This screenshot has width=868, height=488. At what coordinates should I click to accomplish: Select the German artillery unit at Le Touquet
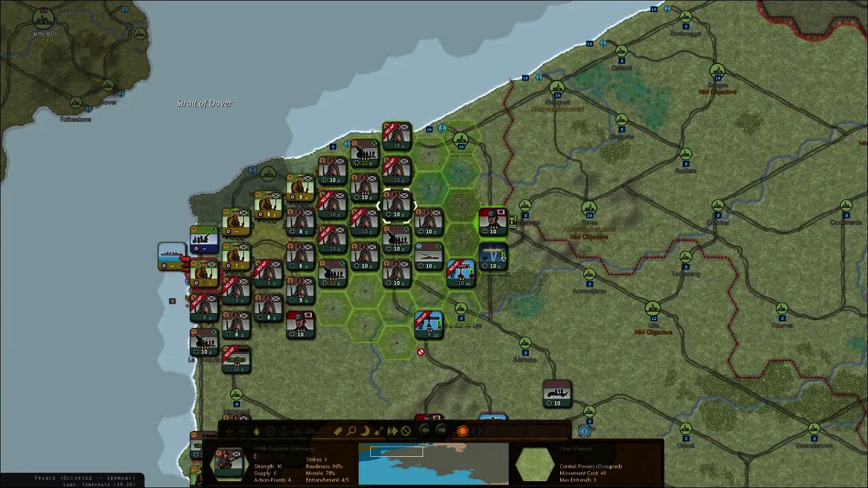[203, 342]
